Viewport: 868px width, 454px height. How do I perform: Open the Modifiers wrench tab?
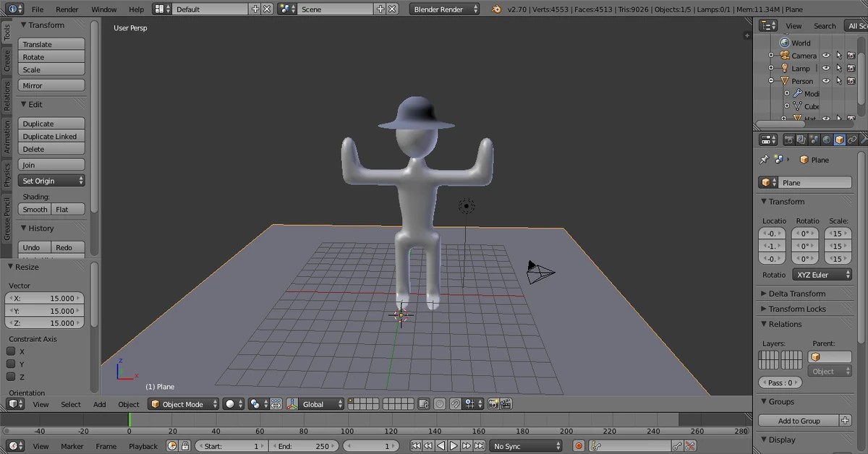[864, 139]
